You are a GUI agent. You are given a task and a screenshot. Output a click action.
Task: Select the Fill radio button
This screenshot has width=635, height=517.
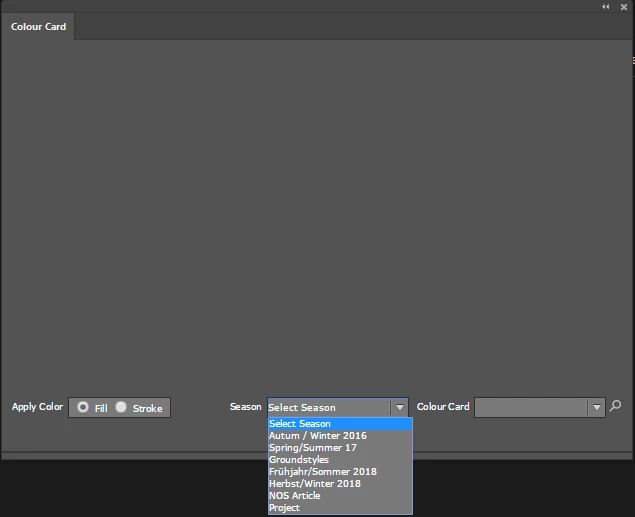(83, 407)
